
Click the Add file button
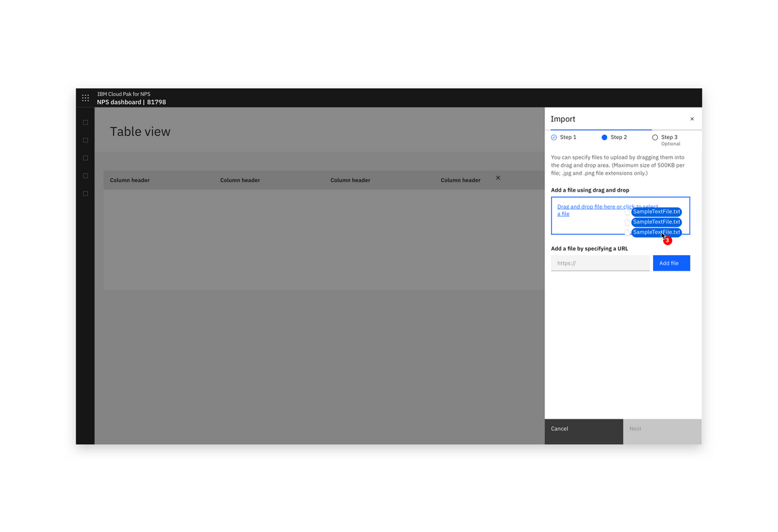671,263
